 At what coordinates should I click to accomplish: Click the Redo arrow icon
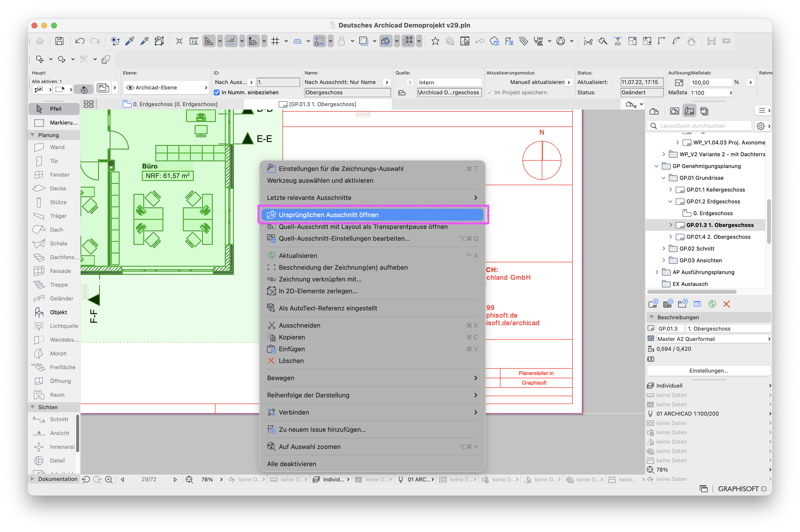point(95,42)
